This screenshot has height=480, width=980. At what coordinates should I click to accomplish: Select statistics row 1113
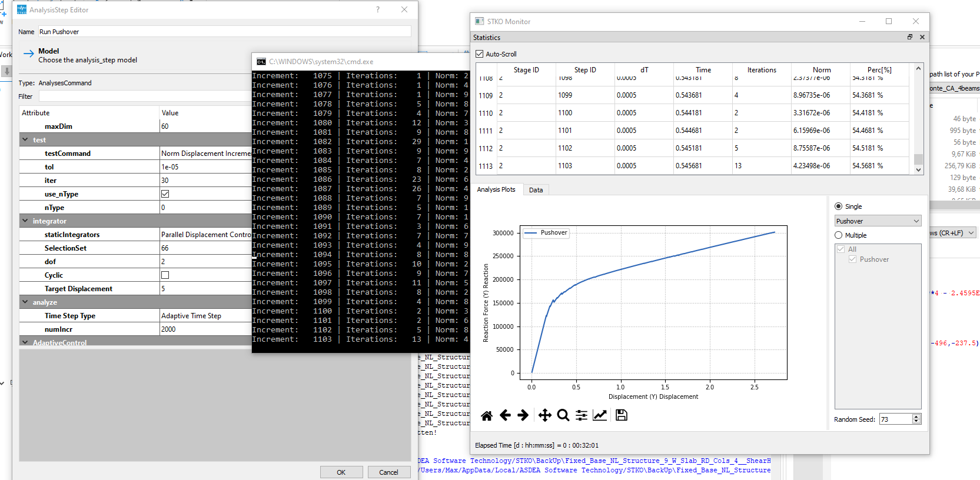point(486,166)
